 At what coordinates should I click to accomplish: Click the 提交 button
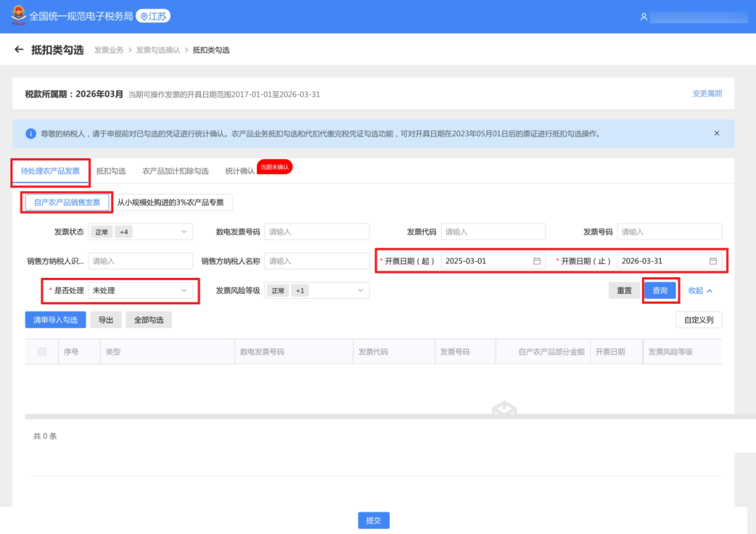click(x=374, y=521)
